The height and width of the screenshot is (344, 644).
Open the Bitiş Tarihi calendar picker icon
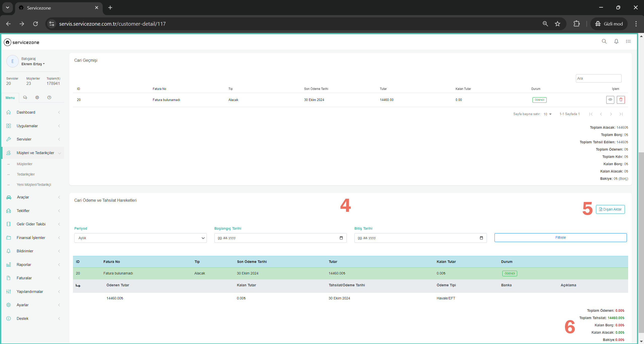(x=481, y=238)
